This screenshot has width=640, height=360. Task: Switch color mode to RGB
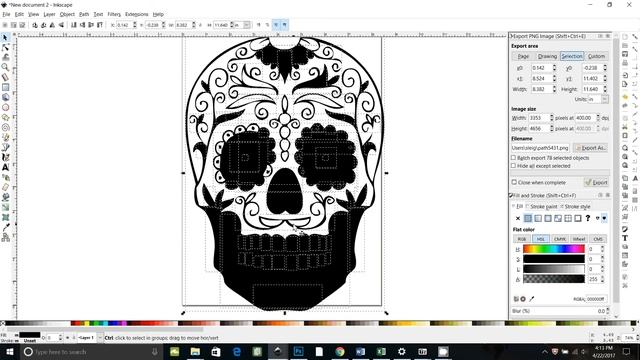tap(522, 239)
